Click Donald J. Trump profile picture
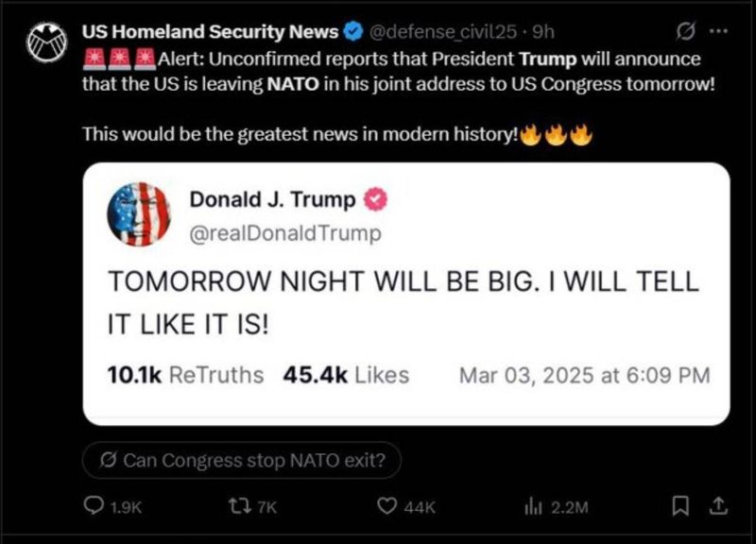Viewport: 756px width, 544px height. [139, 214]
